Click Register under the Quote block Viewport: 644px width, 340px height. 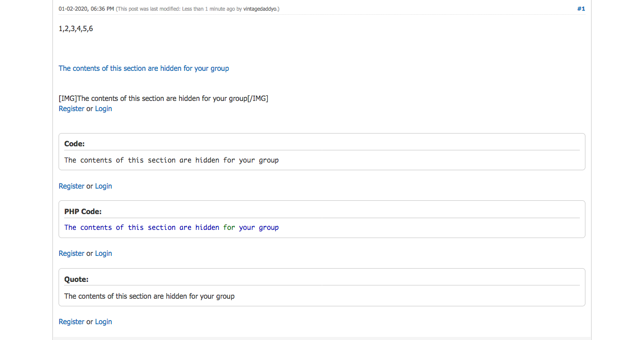point(71,322)
